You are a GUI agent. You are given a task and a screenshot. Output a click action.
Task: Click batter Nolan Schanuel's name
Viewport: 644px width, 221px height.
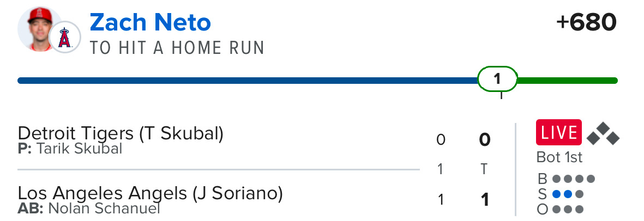(x=104, y=208)
